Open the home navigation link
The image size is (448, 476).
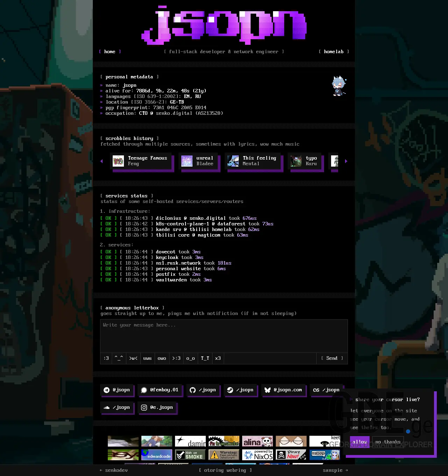coord(110,51)
